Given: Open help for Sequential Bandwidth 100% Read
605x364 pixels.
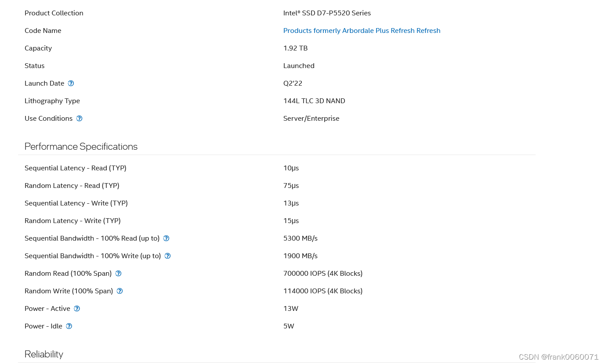Looking at the screenshot, I should [x=166, y=238].
